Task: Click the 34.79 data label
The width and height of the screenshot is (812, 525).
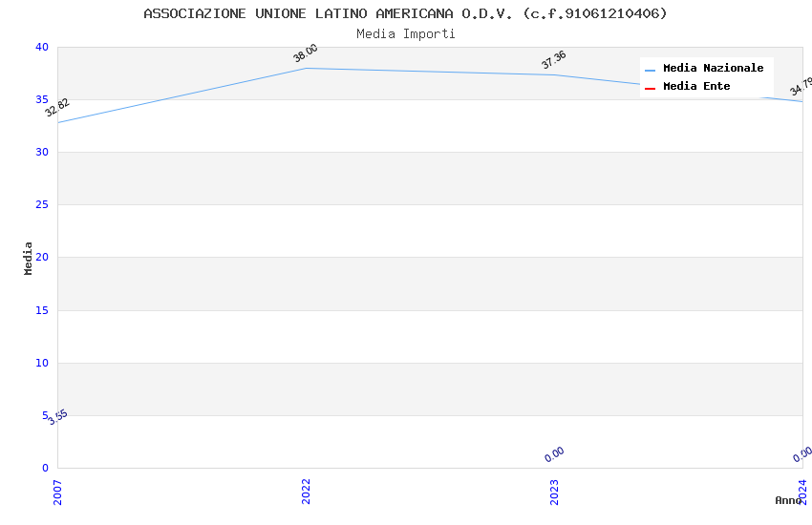Action: 801,86
